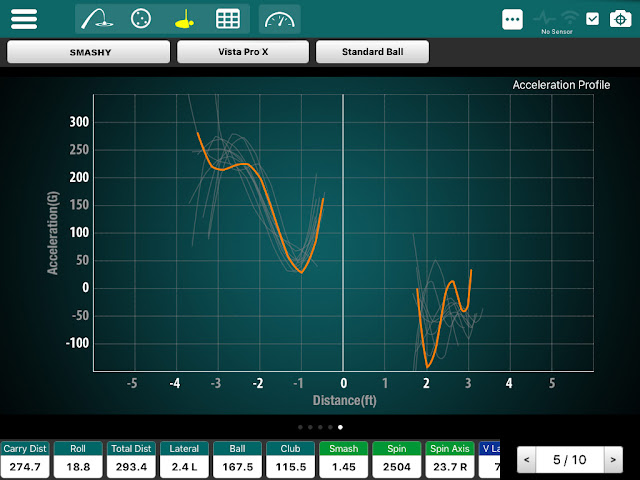Tap the Spin Axis 23.7 R tile
This screenshot has height=480, width=640.
point(449,460)
